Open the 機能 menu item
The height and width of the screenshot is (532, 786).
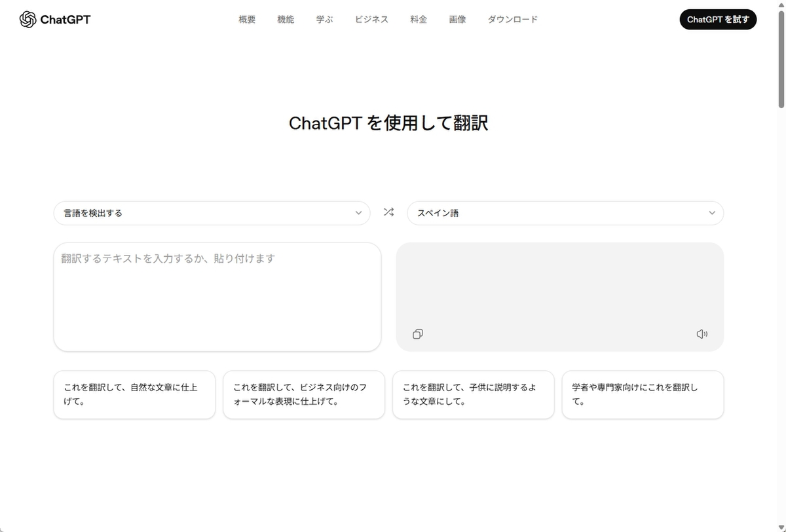pos(286,20)
